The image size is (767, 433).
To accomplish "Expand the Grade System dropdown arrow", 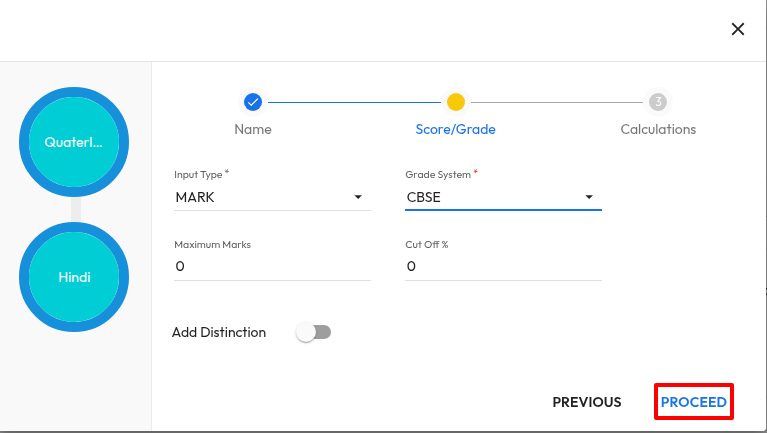I will click(x=589, y=197).
